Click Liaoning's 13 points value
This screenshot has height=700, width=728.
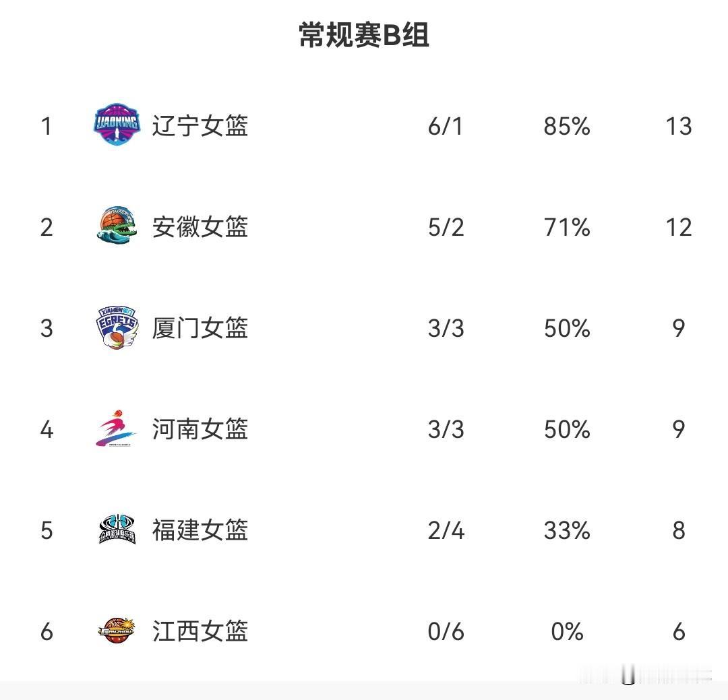pos(678,126)
